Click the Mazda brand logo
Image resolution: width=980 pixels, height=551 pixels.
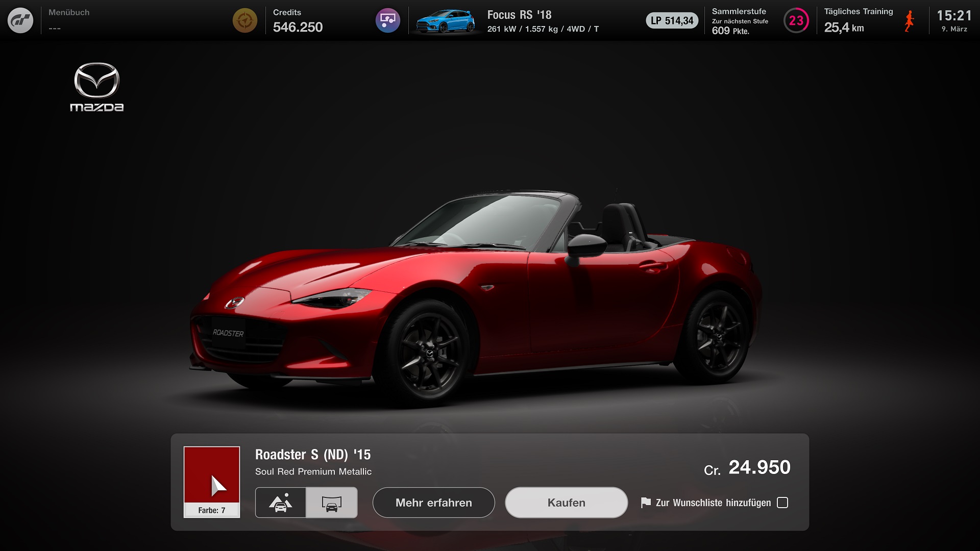pos(96,87)
